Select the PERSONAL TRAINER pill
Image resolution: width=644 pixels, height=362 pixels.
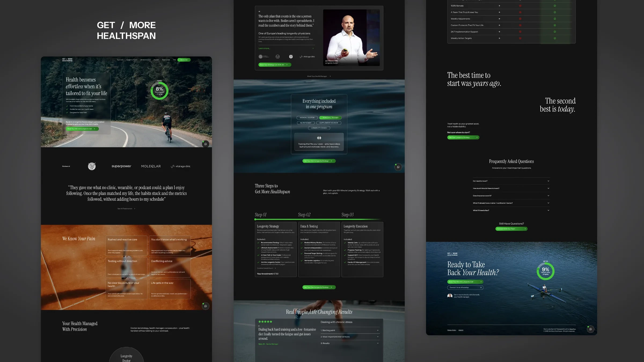point(330,118)
